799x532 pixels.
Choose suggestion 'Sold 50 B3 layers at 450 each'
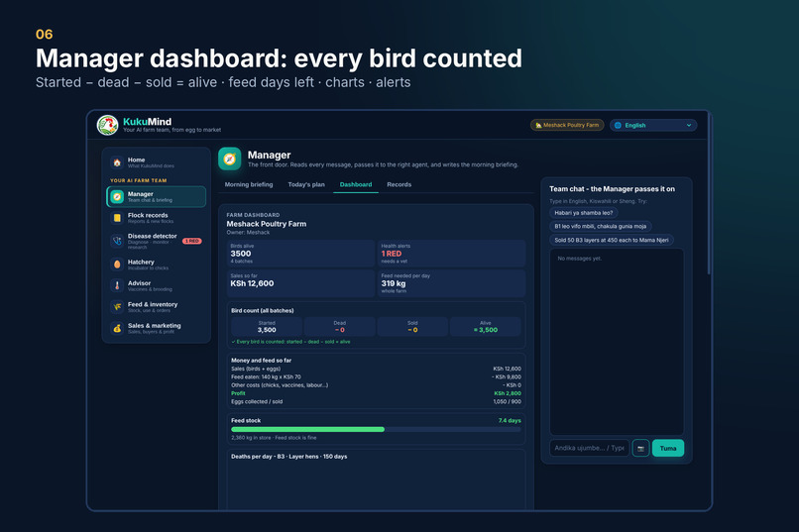612,240
